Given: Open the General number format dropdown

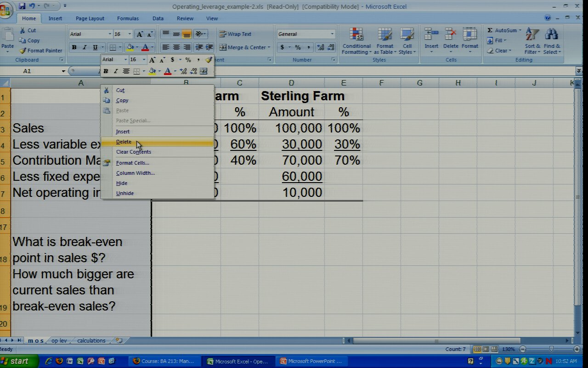Looking at the screenshot, I should (332, 34).
